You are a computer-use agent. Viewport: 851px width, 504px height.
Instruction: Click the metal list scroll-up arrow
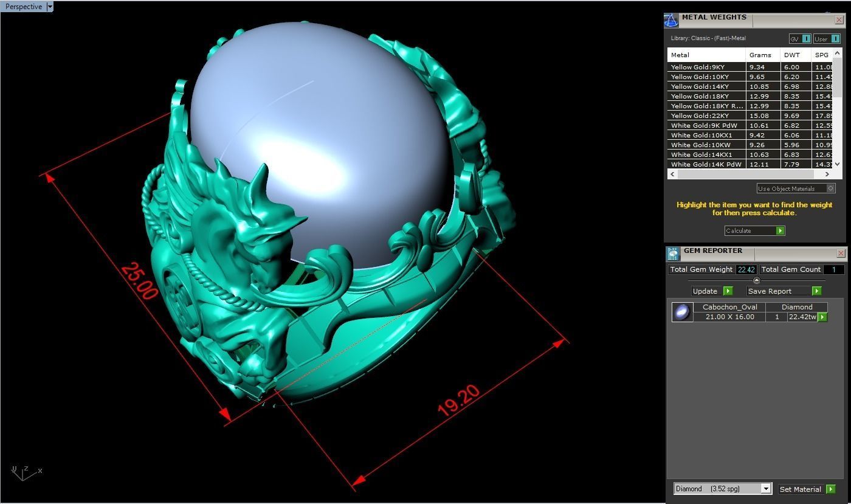tap(837, 54)
